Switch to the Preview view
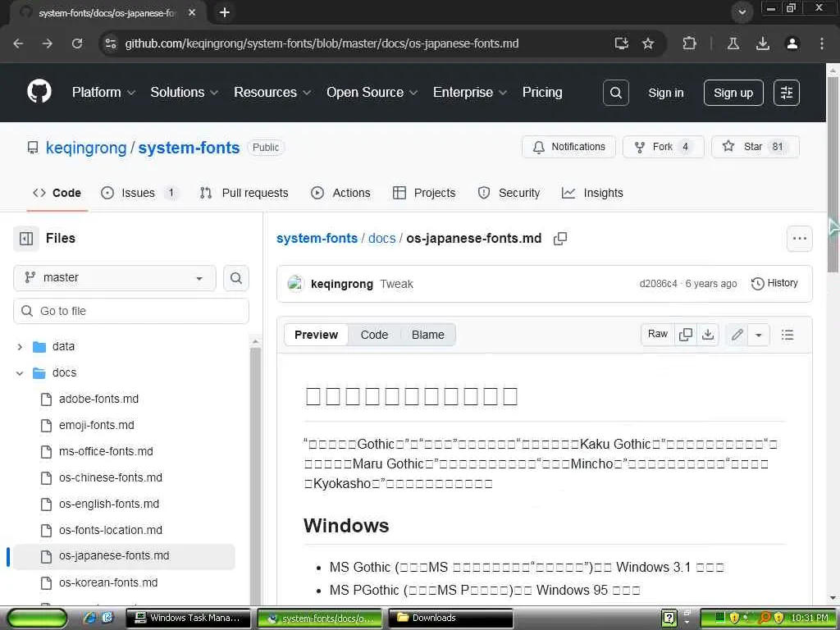Image resolution: width=840 pixels, height=630 pixels. 316,335
